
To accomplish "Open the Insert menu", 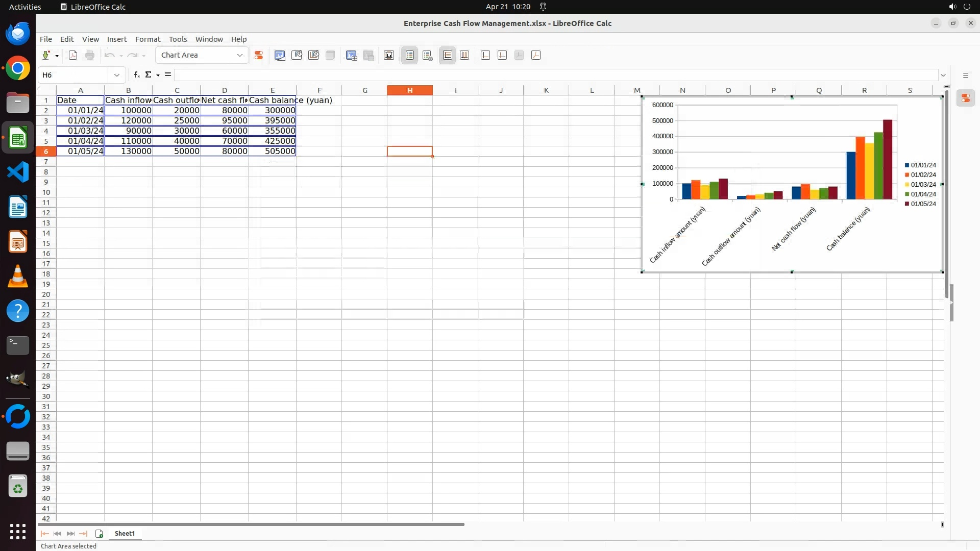I will click(x=116, y=39).
